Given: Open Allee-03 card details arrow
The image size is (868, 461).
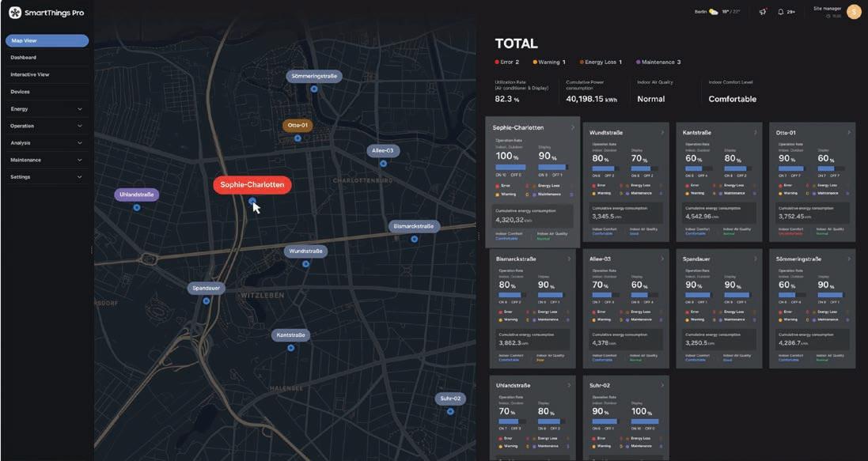Looking at the screenshot, I should tap(662, 259).
